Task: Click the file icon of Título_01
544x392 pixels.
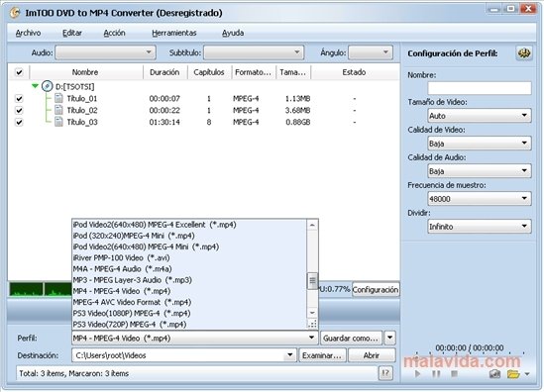Action: 59,98
